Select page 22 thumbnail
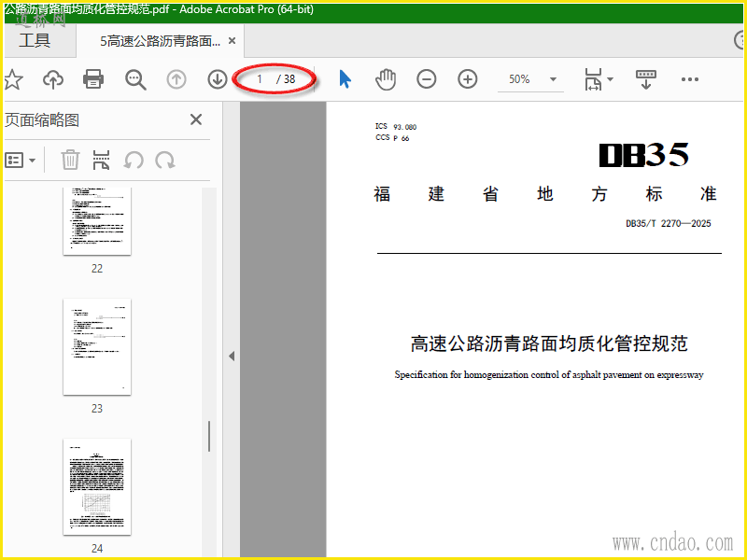Screen dimensions: 747x560 pyautogui.click(x=97, y=221)
